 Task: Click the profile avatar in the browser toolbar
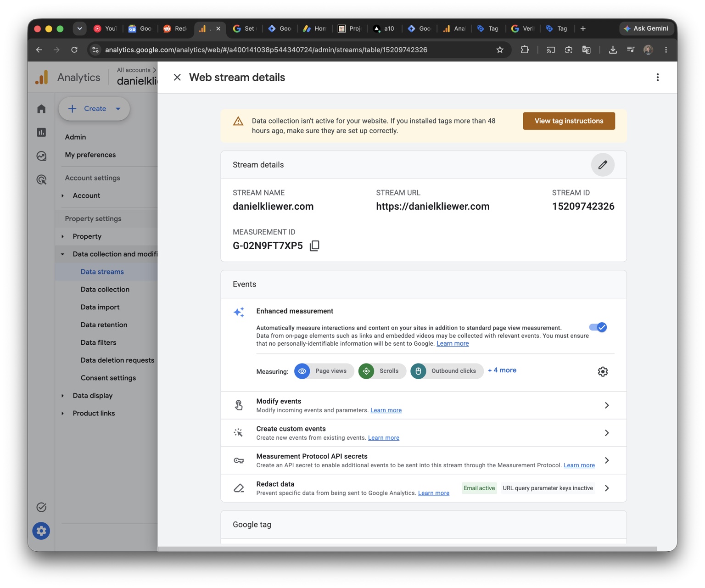point(648,50)
